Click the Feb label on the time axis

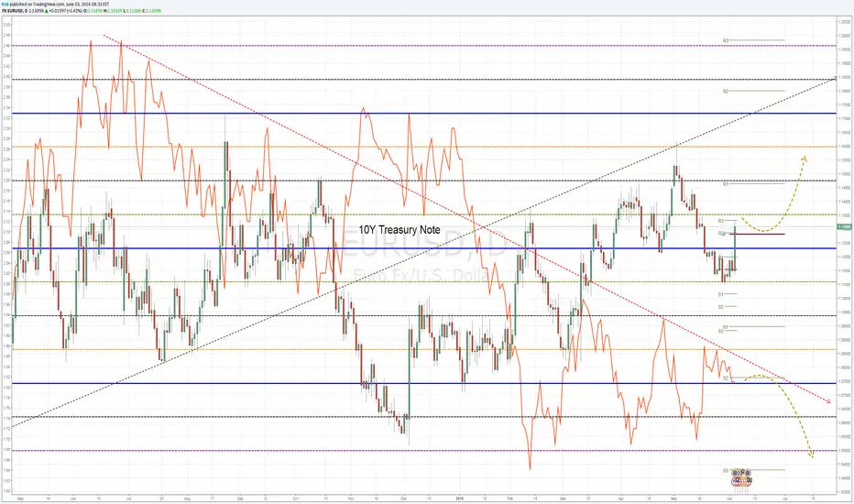click(x=510, y=499)
